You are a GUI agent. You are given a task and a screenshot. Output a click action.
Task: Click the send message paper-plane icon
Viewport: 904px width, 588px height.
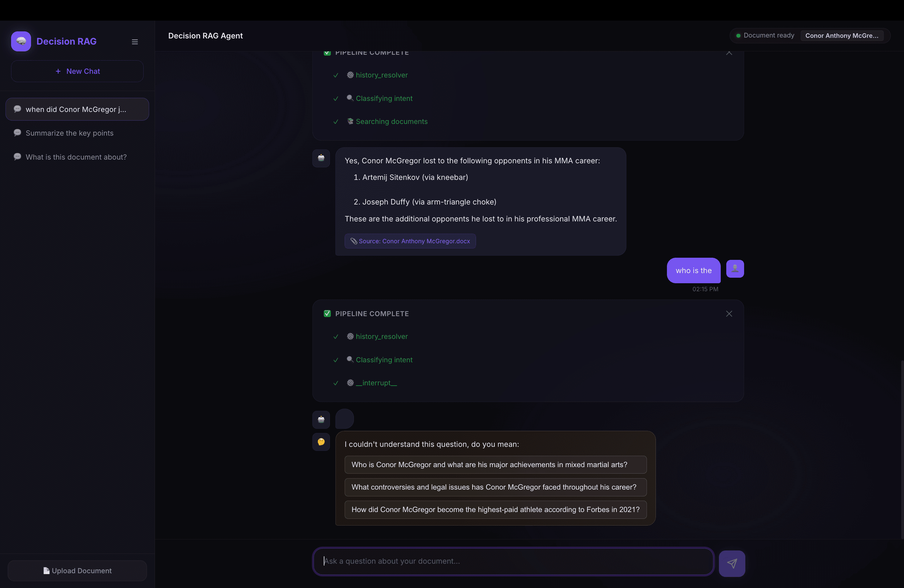732,564
